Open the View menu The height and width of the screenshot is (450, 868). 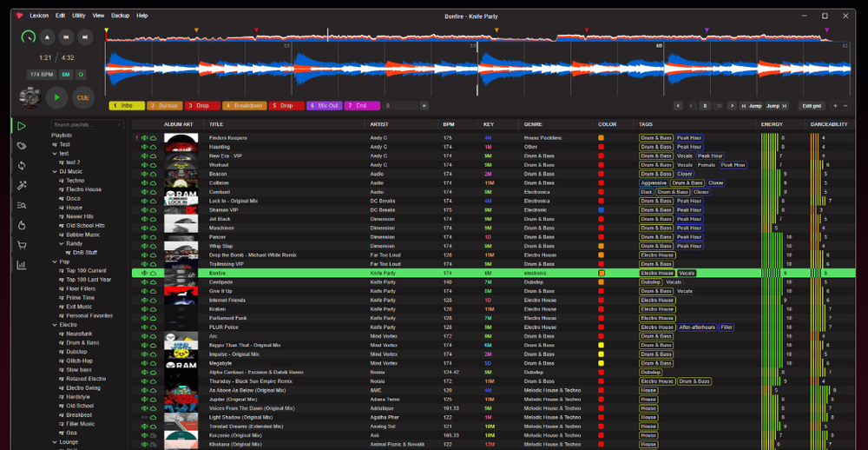99,16
